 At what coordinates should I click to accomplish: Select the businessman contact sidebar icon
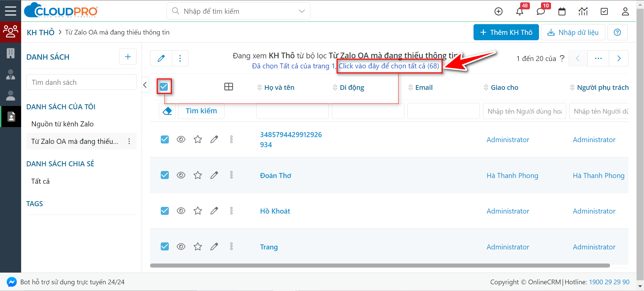coord(10,74)
